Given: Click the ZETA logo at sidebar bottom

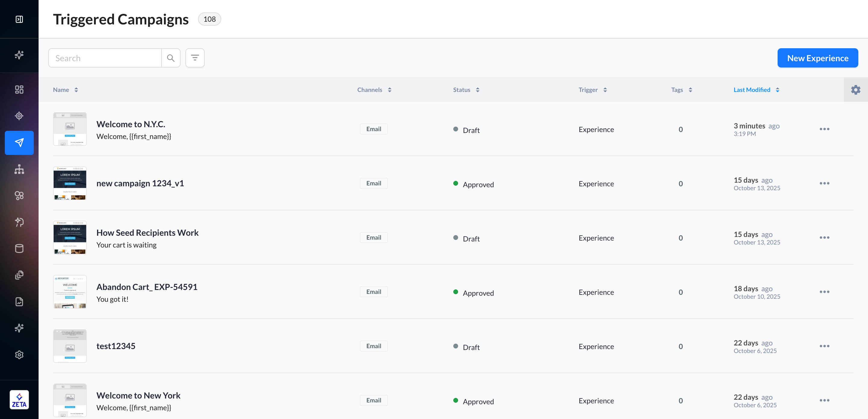Looking at the screenshot, I should (19, 400).
